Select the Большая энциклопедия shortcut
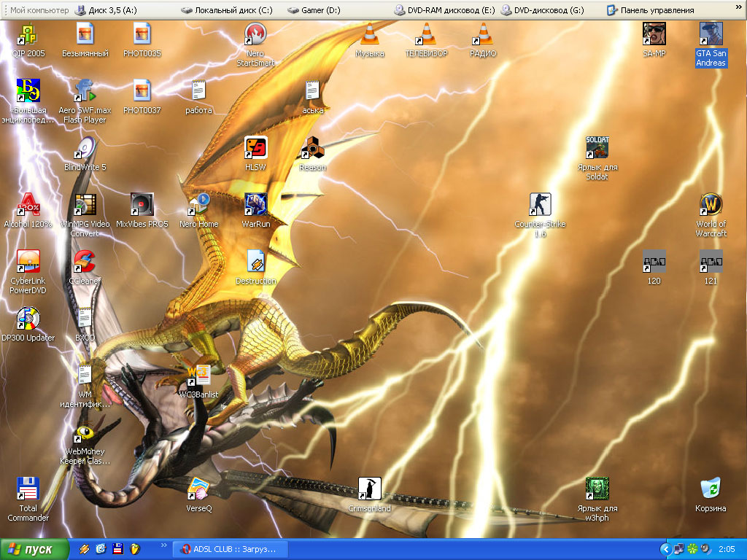 pos(28,101)
